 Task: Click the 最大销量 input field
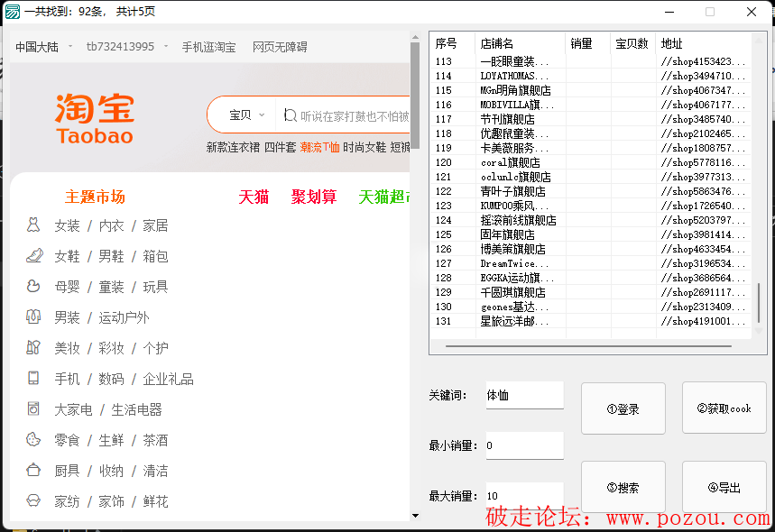click(x=525, y=495)
